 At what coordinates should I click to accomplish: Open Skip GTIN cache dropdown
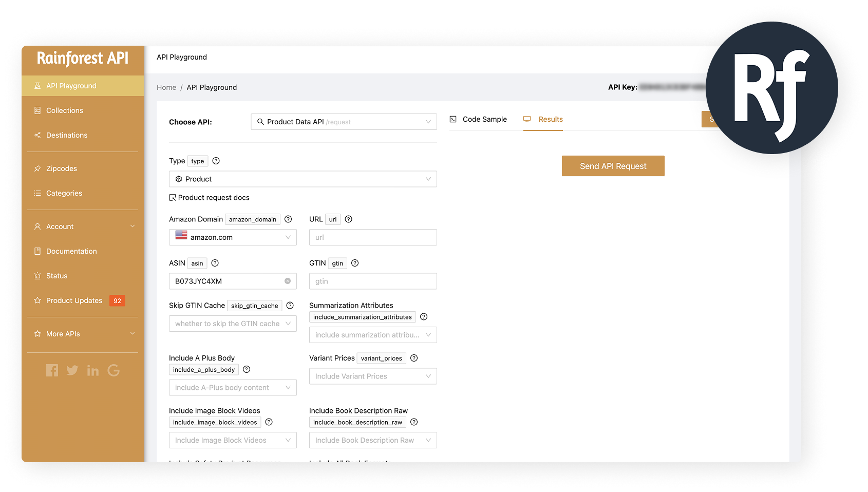233,324
